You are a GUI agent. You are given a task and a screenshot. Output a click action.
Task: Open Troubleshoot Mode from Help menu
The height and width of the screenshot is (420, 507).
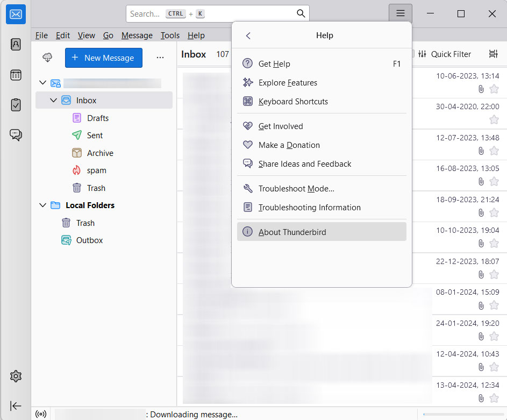296,189
